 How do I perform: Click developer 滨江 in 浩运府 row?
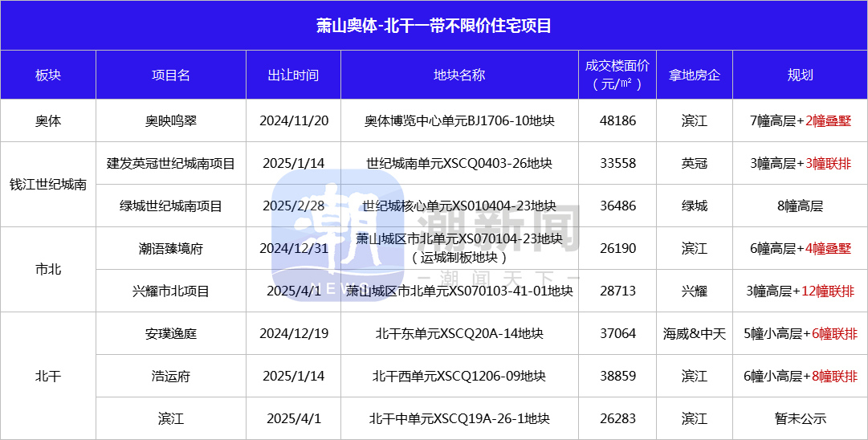(695, 377)
